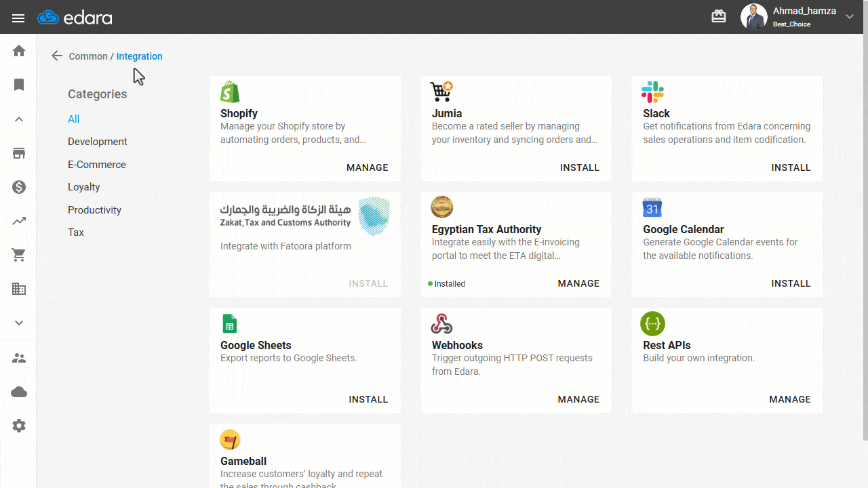Click MANAGE on Shopify card
The height and width of the screenshot is (488, 868).
click(x=368, y=167)
